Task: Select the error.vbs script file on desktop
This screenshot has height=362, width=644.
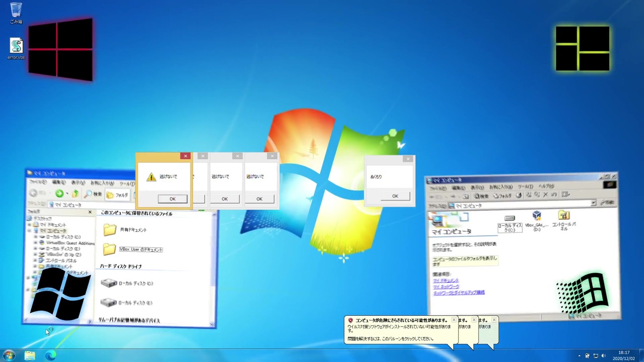Action: pyautogui.click(x=16, y=49)
